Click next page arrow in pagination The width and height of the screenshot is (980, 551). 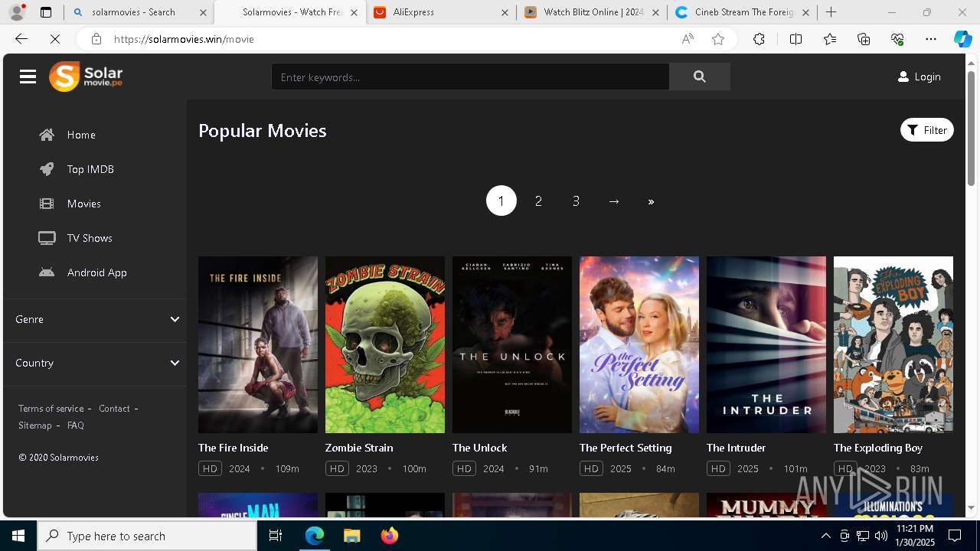point(614,201)
